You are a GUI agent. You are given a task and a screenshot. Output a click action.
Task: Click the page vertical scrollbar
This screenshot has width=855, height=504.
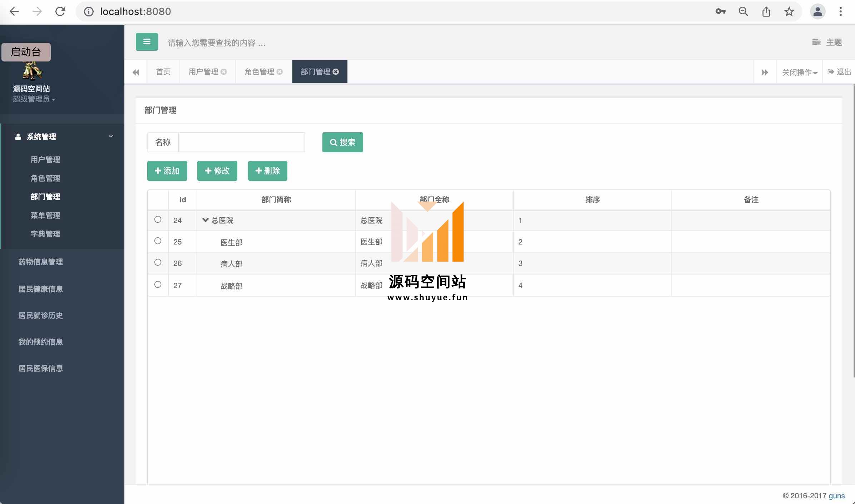click(854, 231)
